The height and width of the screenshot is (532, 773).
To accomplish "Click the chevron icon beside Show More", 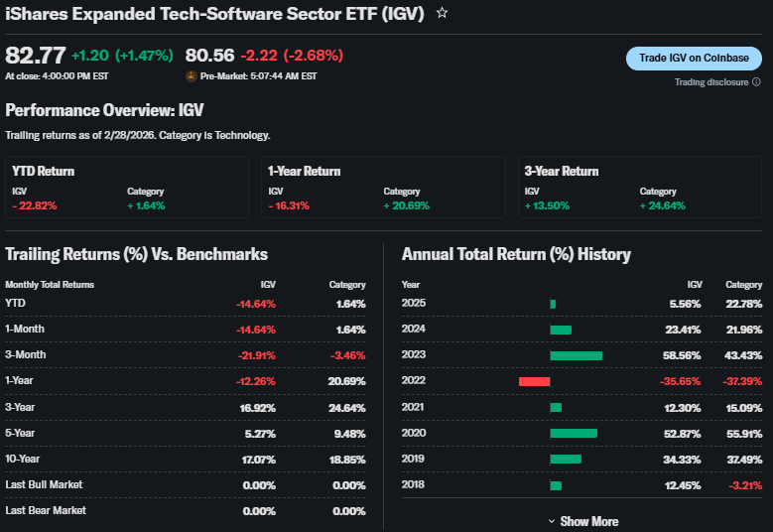I will pos(552,521).
